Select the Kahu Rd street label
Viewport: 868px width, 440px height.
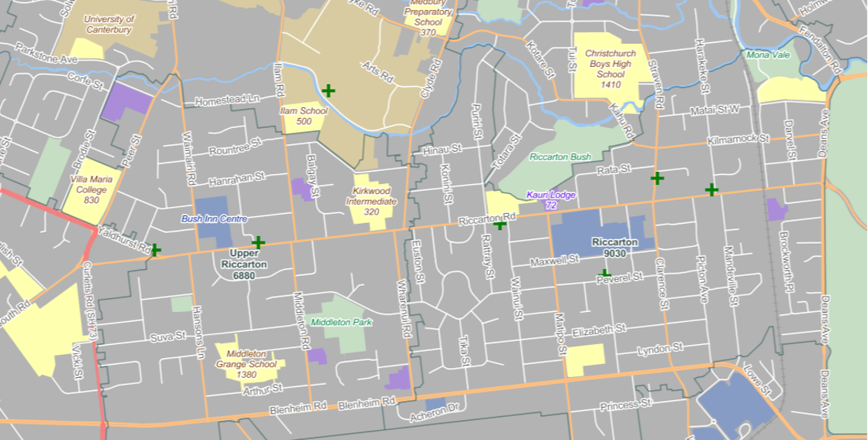click(x=622, y=120)
